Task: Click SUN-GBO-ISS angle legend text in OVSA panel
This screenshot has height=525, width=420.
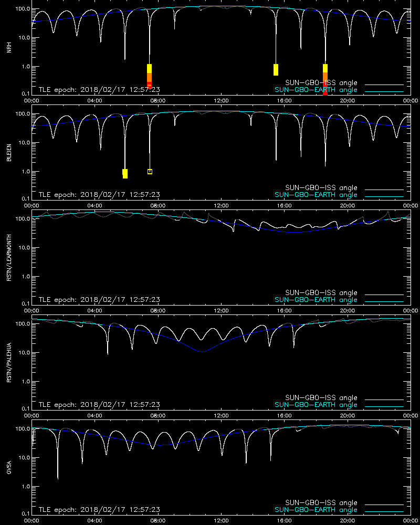Action: point(321,502)
